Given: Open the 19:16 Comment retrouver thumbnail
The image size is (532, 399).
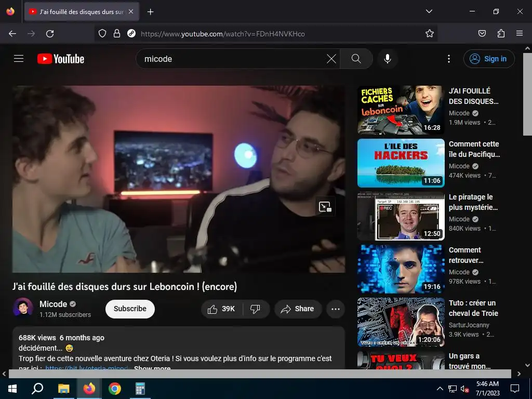Looking at the screenshot, I should pos(401,269).
